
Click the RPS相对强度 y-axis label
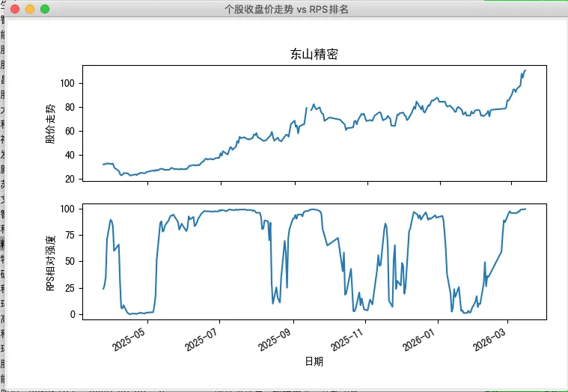point(50,263)
